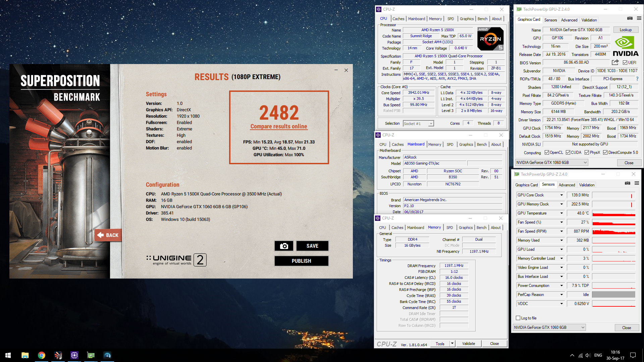Toggle the PhysX checkbox
The width and height of the screenshot is (644, 362).
(587, 153)
